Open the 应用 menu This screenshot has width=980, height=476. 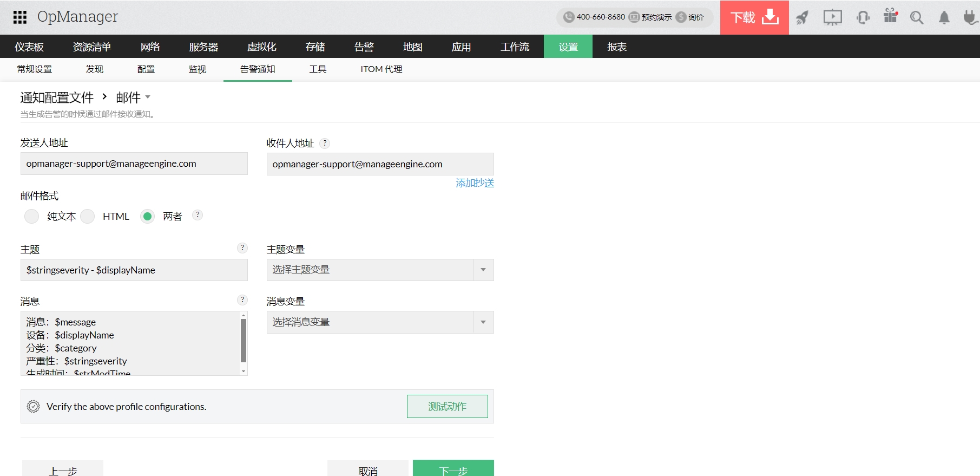(462, 47)
